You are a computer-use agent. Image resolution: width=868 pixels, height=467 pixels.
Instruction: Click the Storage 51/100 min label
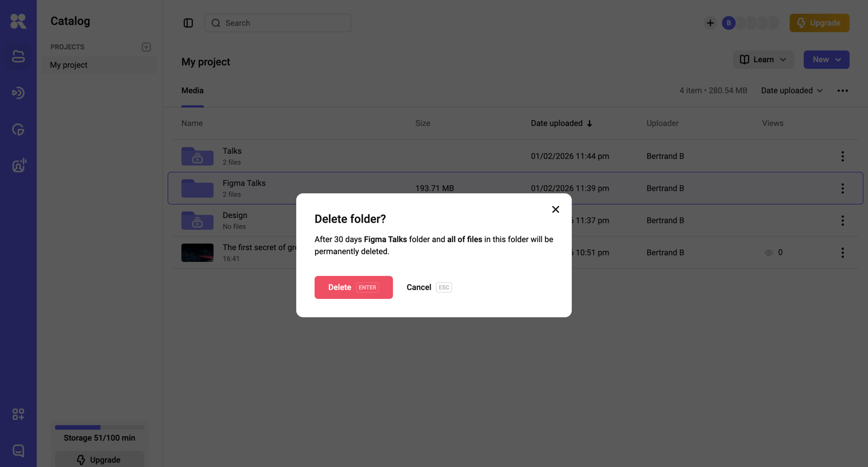99,438
